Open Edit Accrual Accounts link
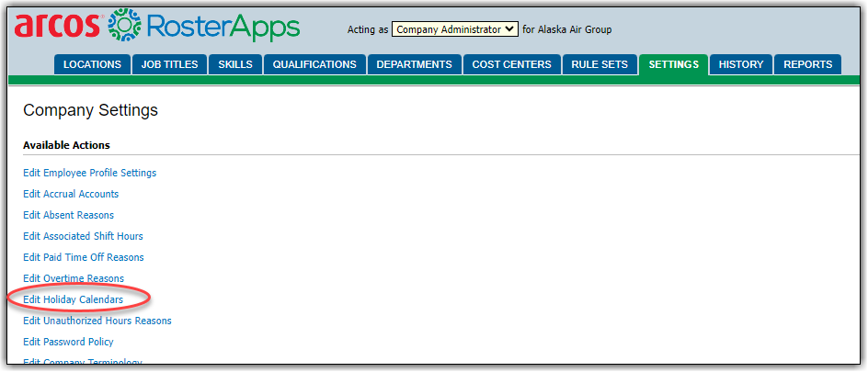868x372 pixels. pyautogui.click(x=71, y=194)
